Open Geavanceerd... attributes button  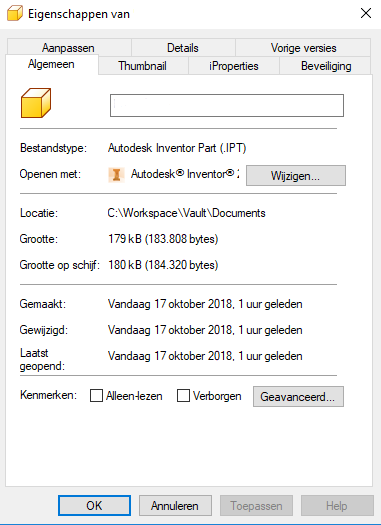(298, 397)
